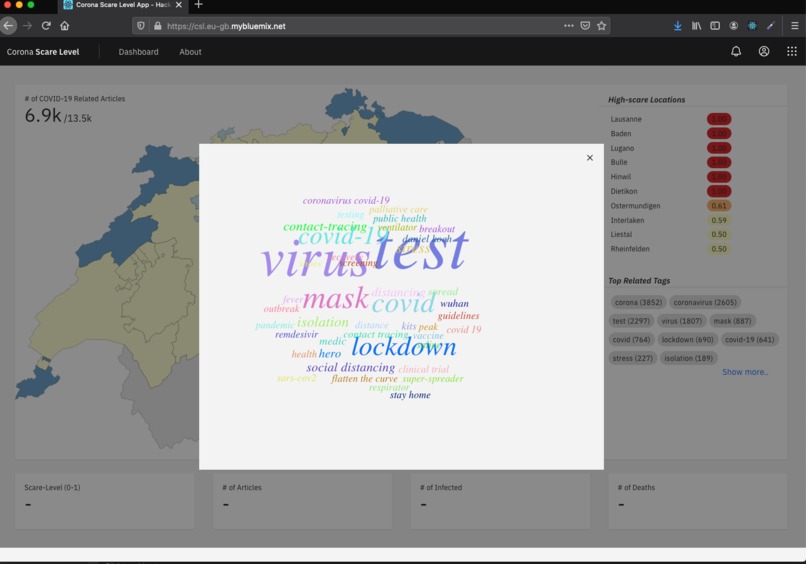Toggle the browser sidebar
806x564 pixels.
click(x=715, y=26)
